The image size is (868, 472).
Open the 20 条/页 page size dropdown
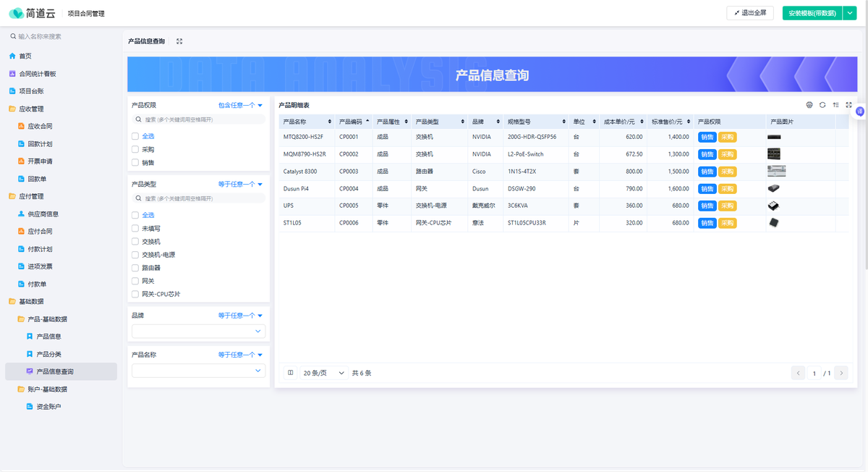pyautogui.click(x=324, y=373)
